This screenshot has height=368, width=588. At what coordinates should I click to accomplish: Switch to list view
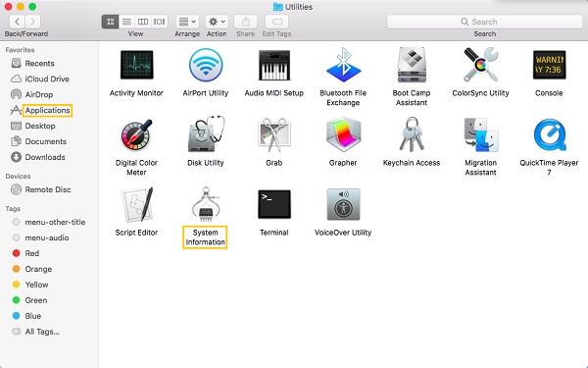[x=126, y=22]
